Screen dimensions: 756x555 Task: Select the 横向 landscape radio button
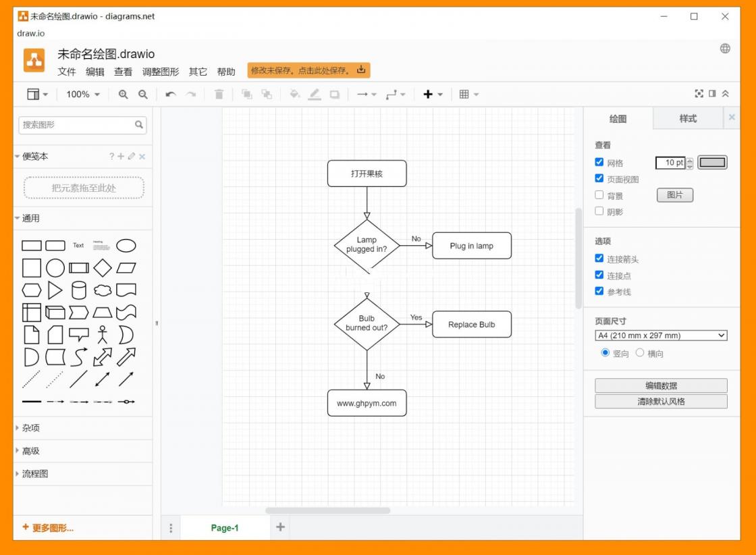click(640, 352)
